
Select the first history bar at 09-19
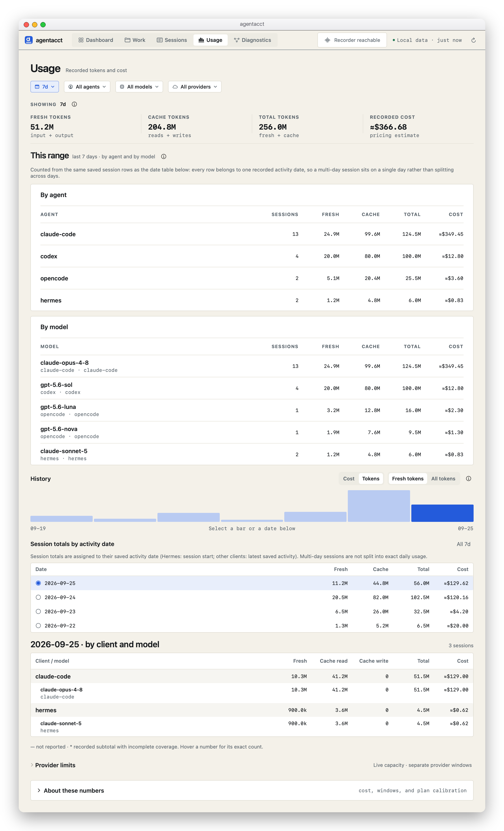point(61,519)
